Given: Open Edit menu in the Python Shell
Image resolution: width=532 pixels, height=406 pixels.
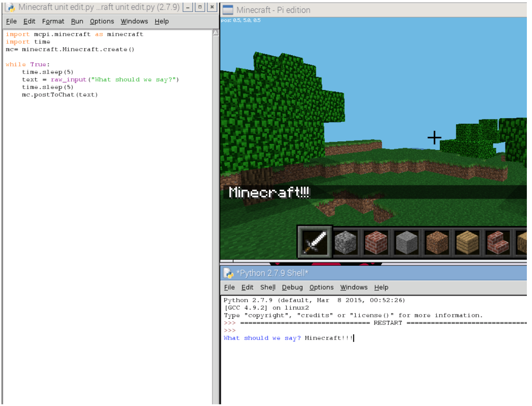Looking at the screenshot, I should [248, 287].
